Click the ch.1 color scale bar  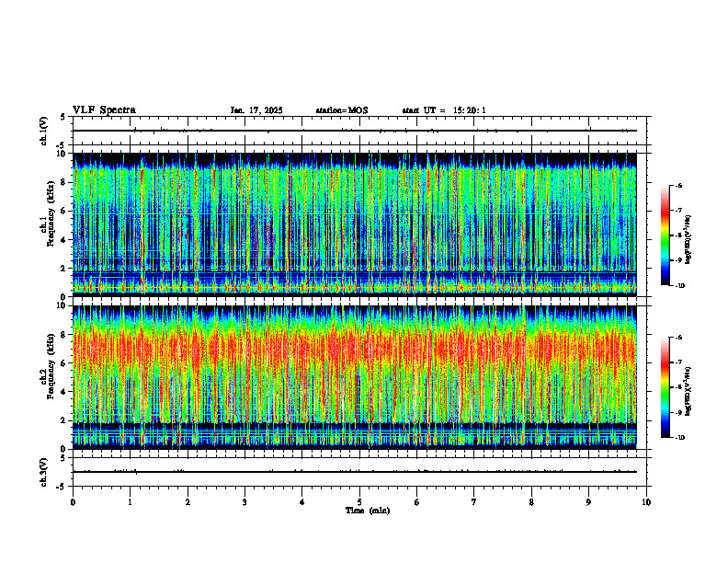(x=665, y=236)
